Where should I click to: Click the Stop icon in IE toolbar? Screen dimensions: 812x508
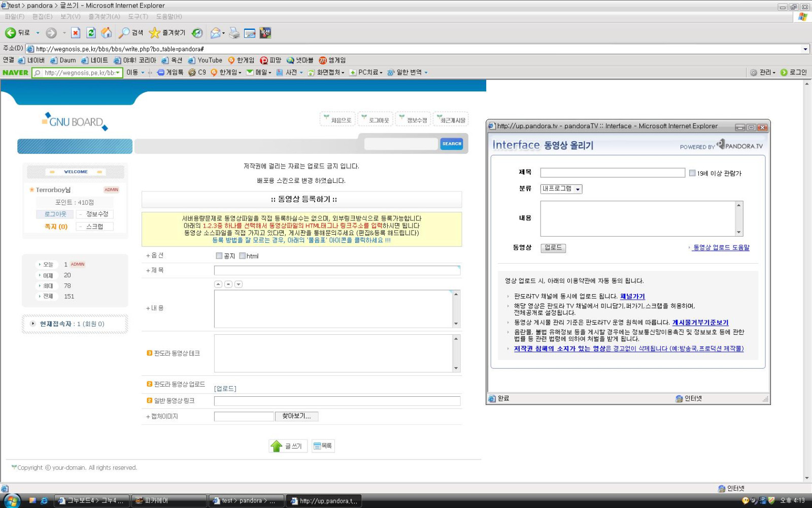pyautogui.click(x=76, y=33)
